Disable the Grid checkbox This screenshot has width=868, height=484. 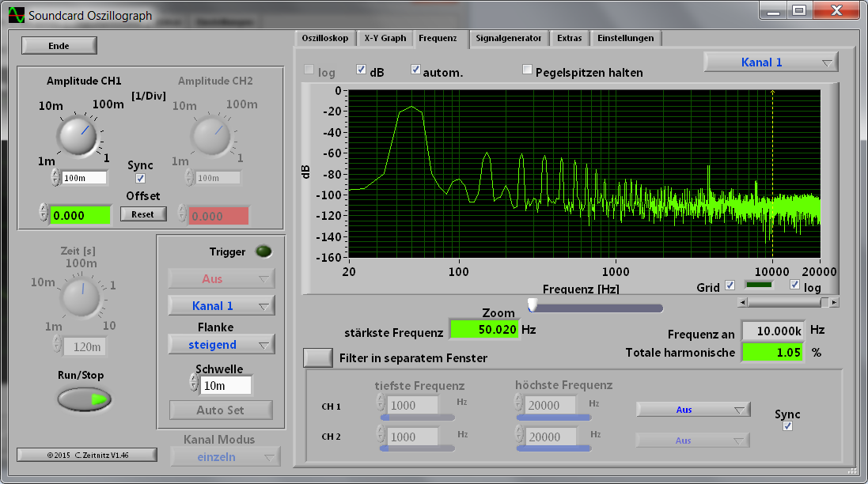[x=730, y=285]
